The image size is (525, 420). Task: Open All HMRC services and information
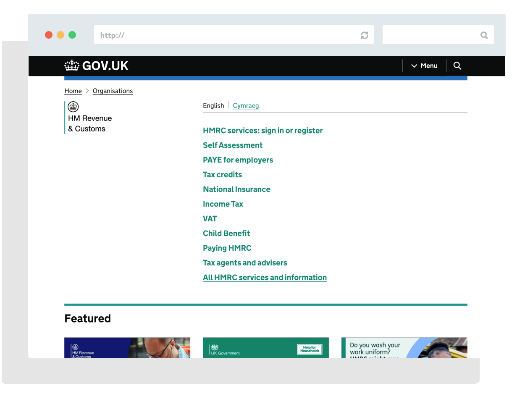[x=265, y=278]
